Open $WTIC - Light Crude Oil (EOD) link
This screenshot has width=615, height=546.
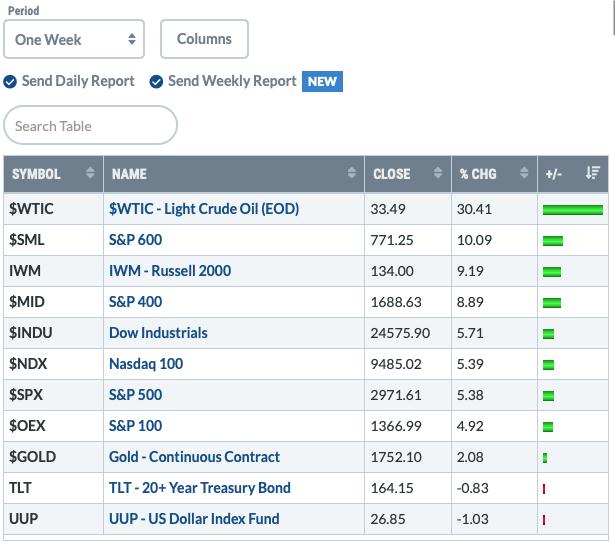204,209
